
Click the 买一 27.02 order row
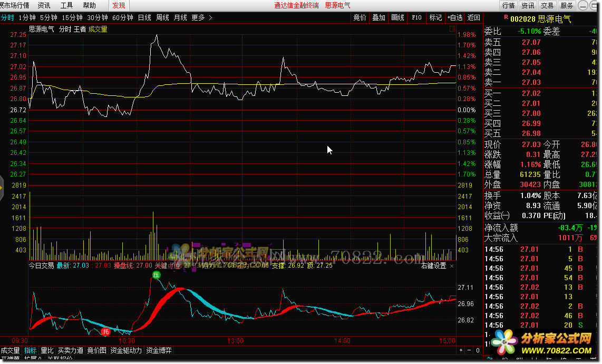[540, 93]
